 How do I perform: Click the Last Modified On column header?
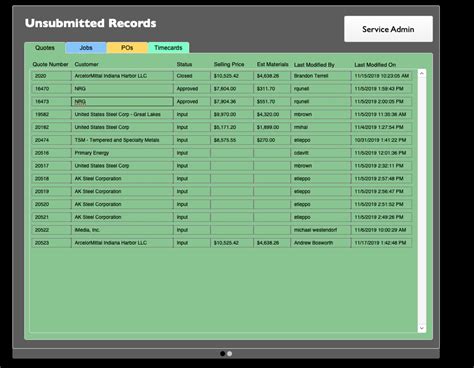tap(375, 65)
